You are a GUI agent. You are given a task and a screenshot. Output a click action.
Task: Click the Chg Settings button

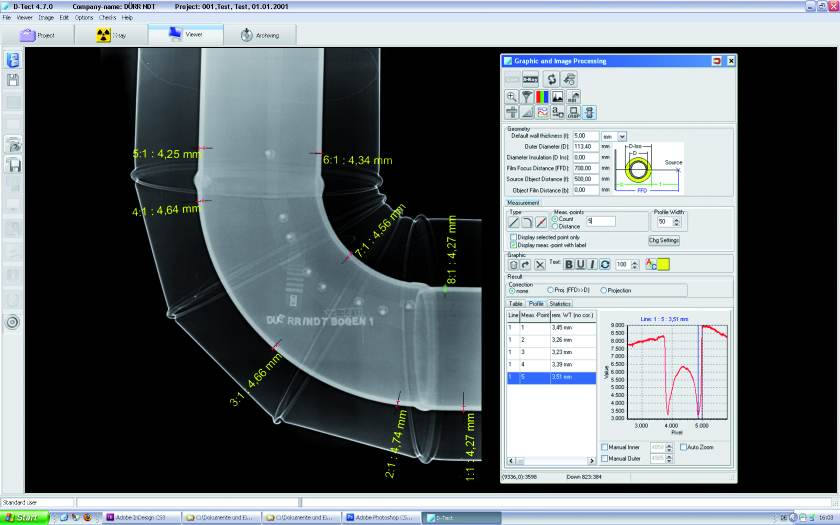(x=663, y=240)
